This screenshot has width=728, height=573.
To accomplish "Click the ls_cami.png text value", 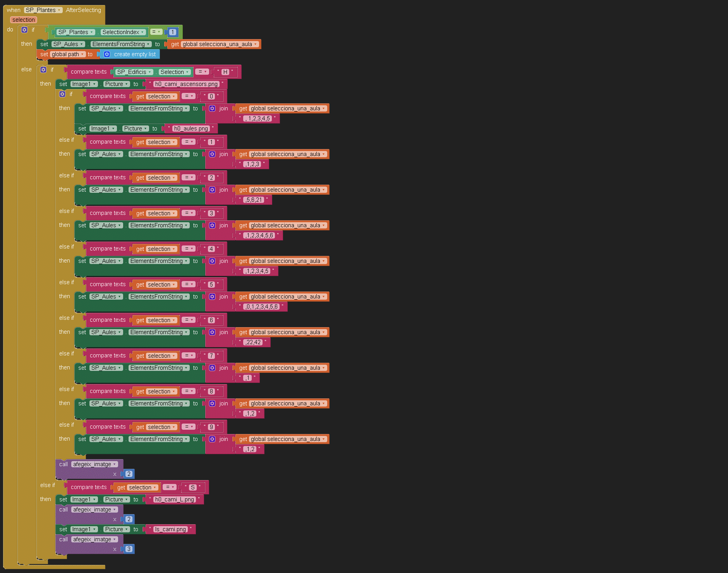I will tap(170, 529).
